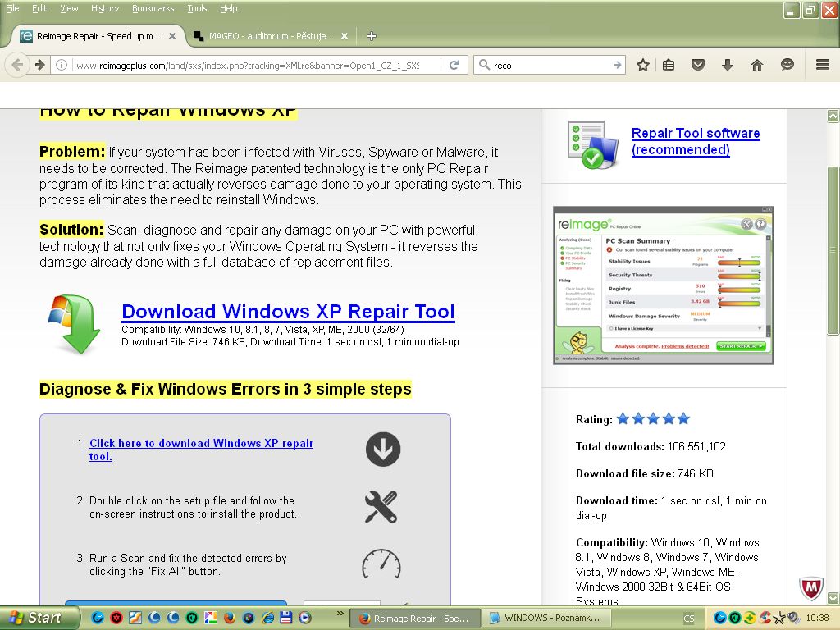Open the File menu
Viewport: 840px width, 630px height.
point(11,8)
